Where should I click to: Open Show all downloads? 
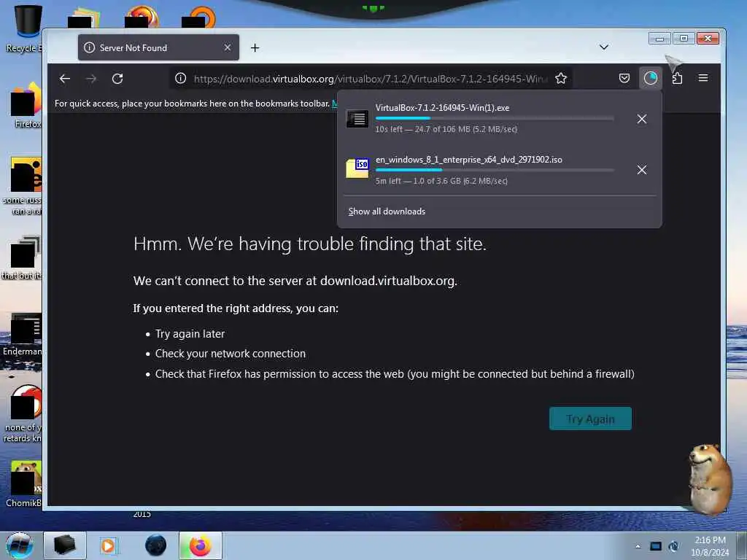[387, 211]
